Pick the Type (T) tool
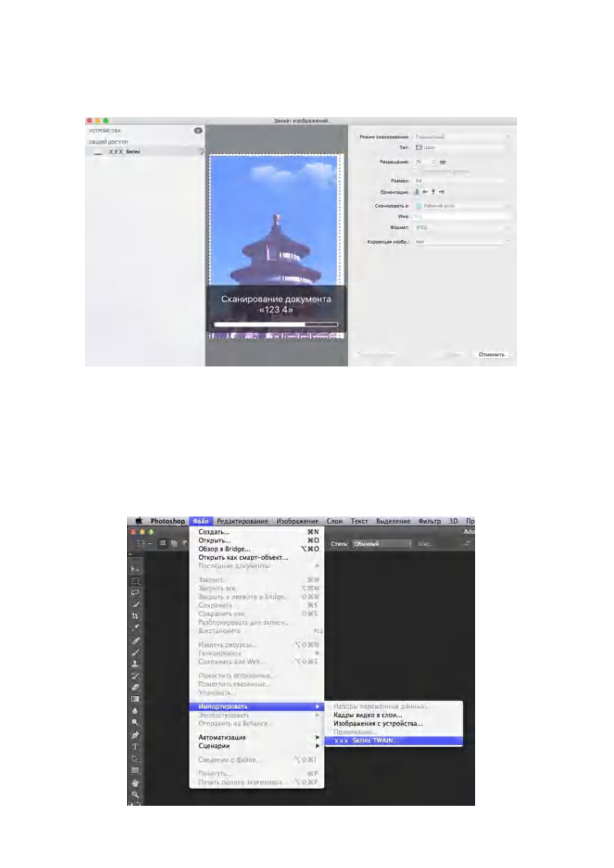This screenshot has width=614, height=868. point(136,746)
